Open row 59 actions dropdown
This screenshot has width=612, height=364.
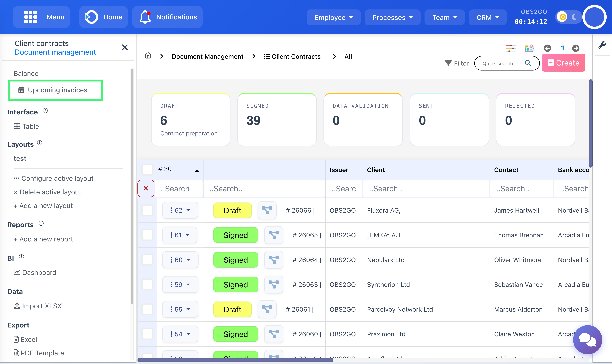pyautogui.click(x=180, y=285)
